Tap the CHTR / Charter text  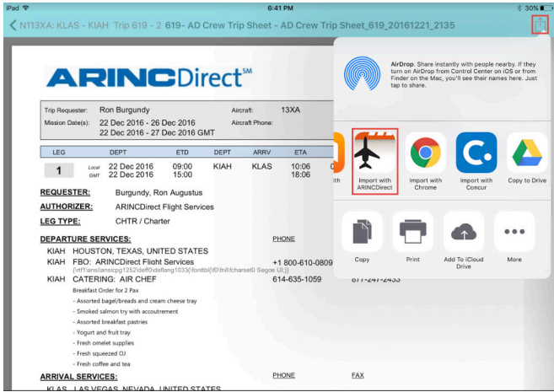click(x=143, y=221)
